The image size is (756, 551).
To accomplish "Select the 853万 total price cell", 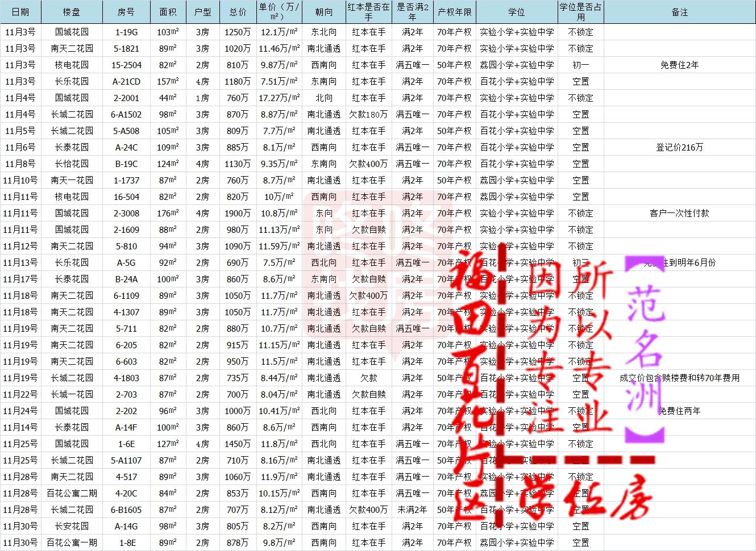I will (x=238, y=494).
